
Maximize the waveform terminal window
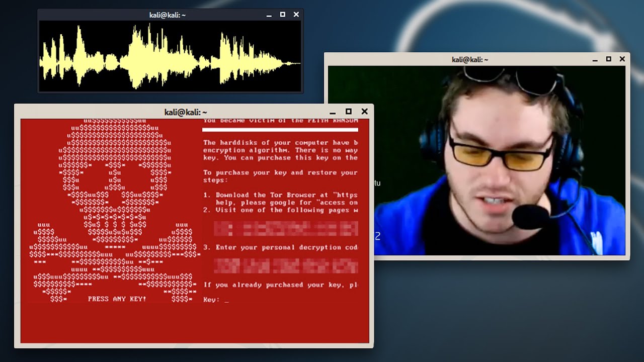pyautogui.click(x=283, y=15)
